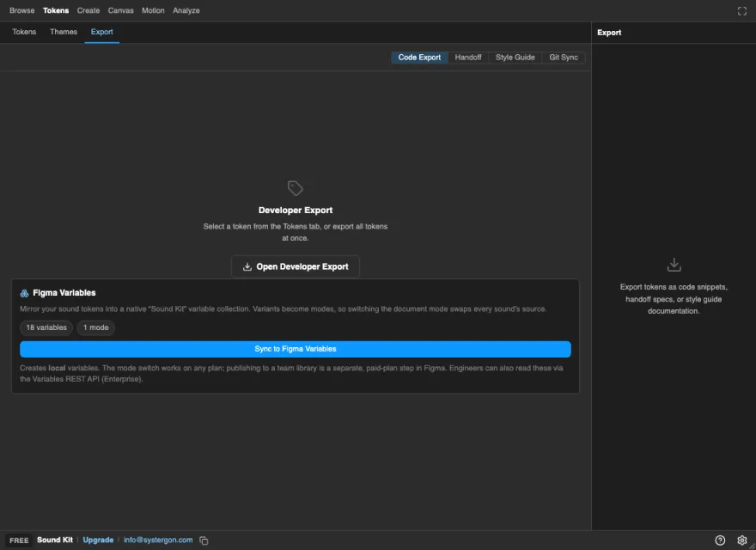Click the download icon in Export panel
The height and width of the screenshot is (550, 756).
[x=674, y=265]
